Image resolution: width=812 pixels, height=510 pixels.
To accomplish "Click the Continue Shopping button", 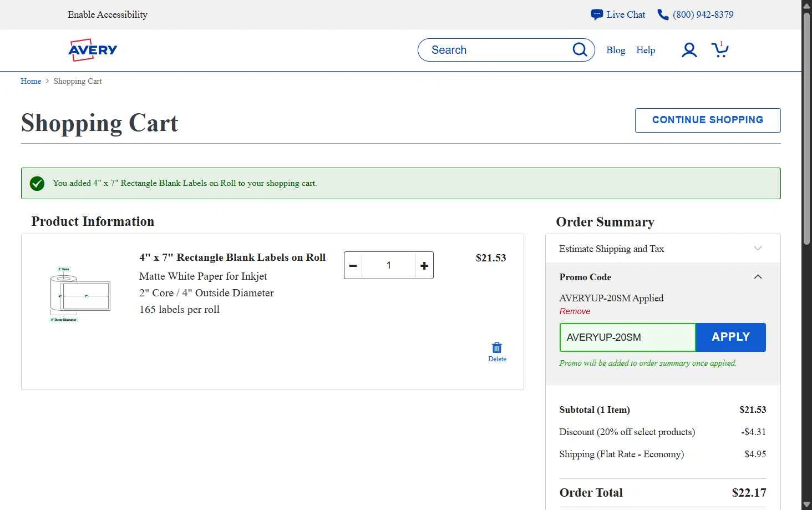I will point(708,120).
